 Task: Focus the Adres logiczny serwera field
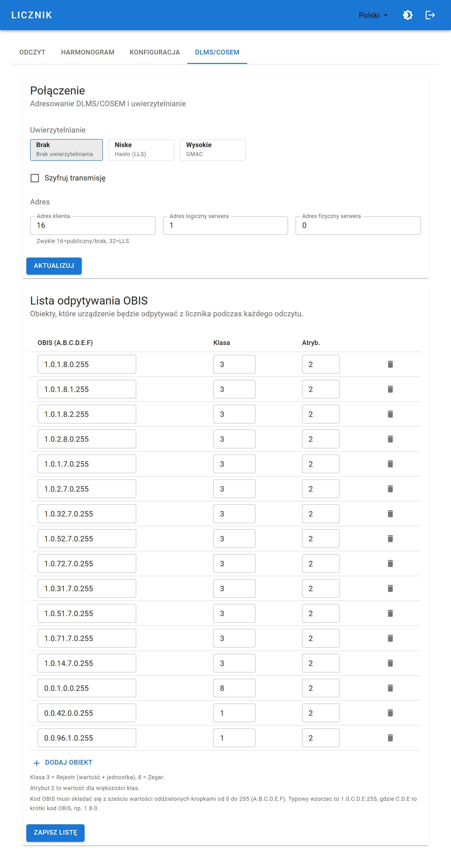coord(225,225)
